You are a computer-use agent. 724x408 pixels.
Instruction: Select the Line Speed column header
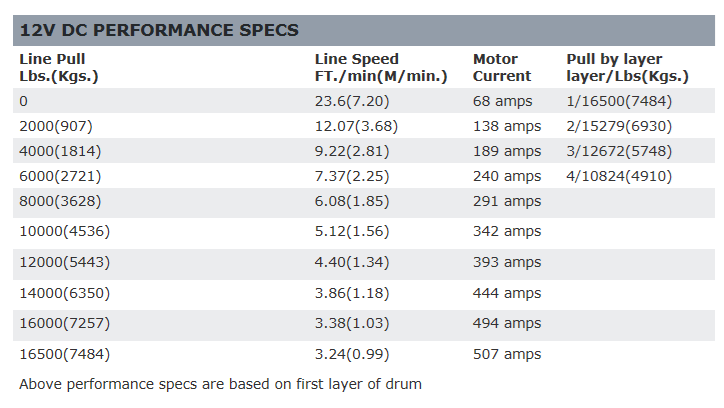381,67
